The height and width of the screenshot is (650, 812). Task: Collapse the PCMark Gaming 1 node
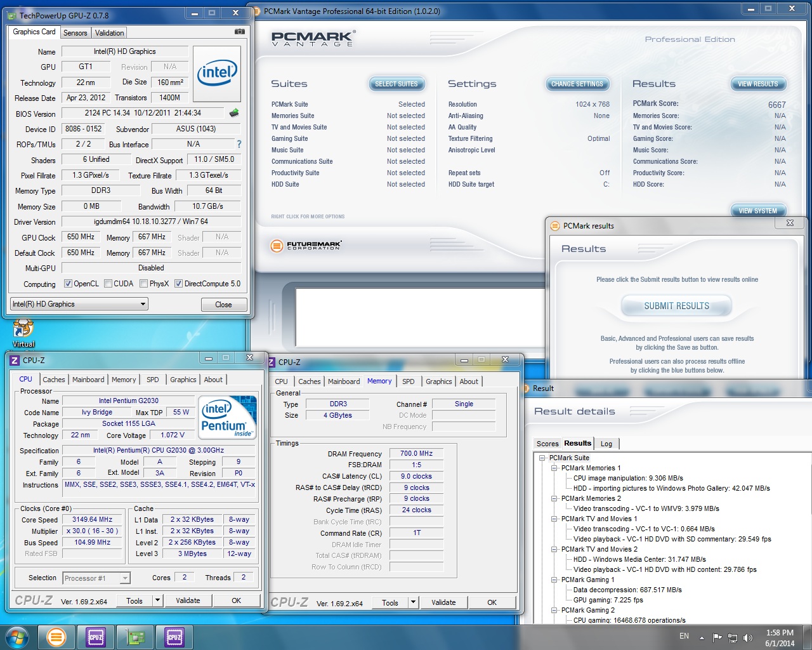pos(554,580)
